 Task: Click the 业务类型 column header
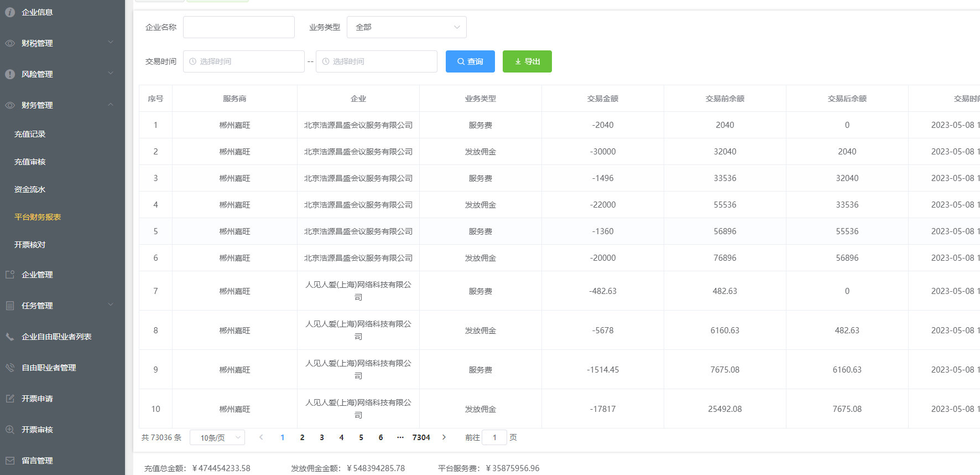pyautogui.click(x=481, y=99)
